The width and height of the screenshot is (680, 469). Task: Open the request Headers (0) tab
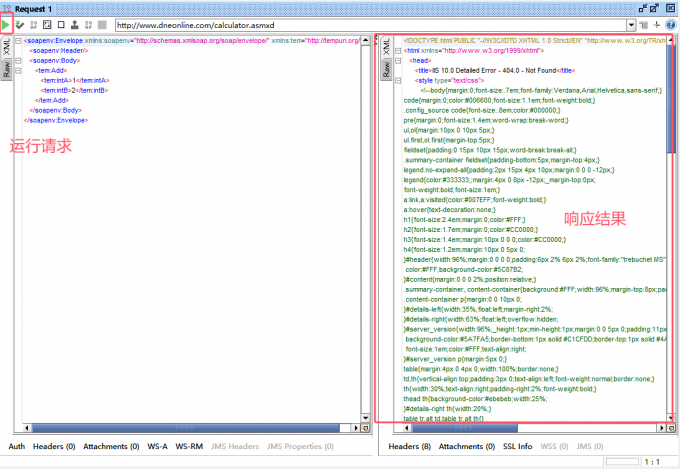tap(54, 446)
